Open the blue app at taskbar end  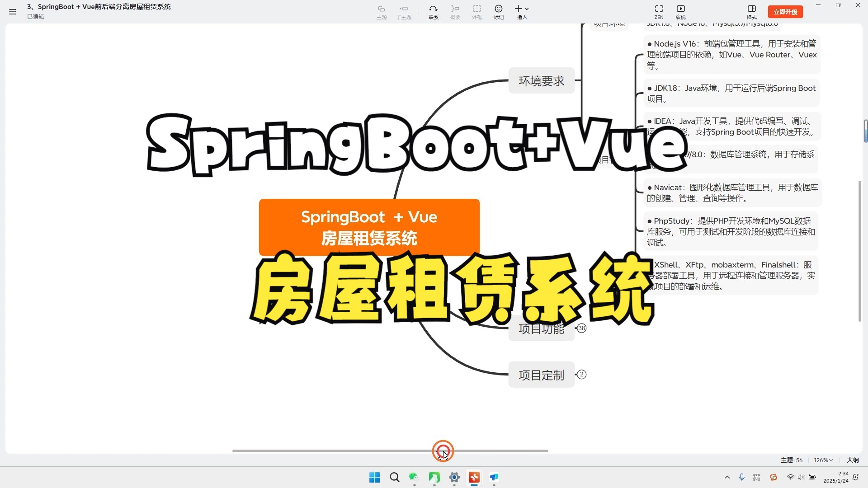494,478
